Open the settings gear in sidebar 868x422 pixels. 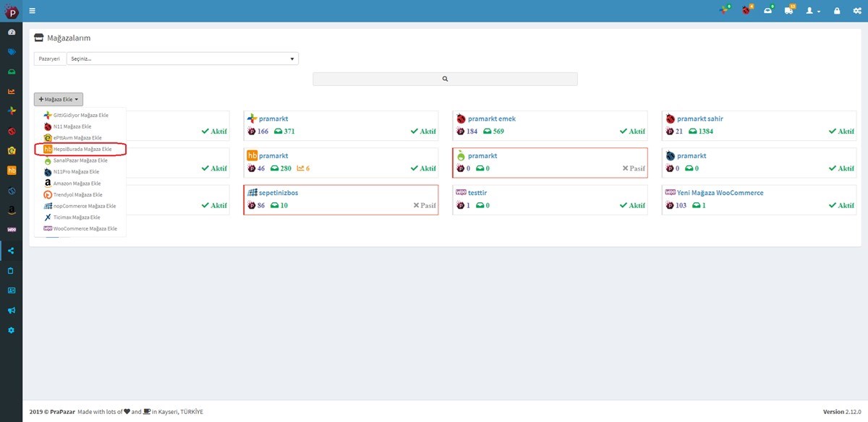pos(11,330)
